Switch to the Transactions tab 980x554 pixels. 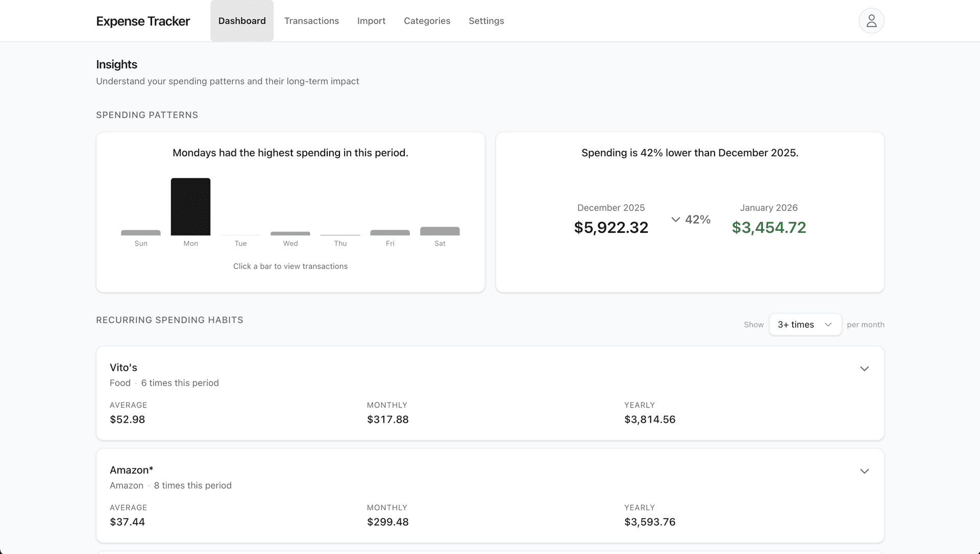pos(311,20)
